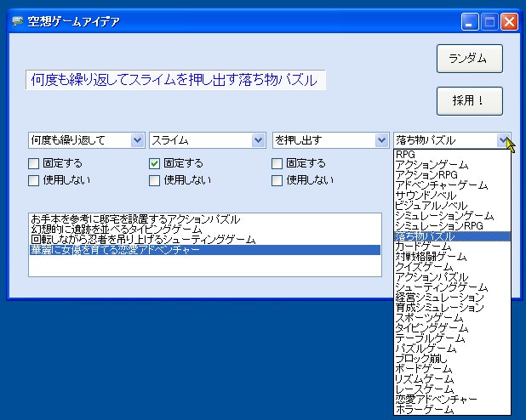Pick サウンドノベル from the list

coord(452,196)
